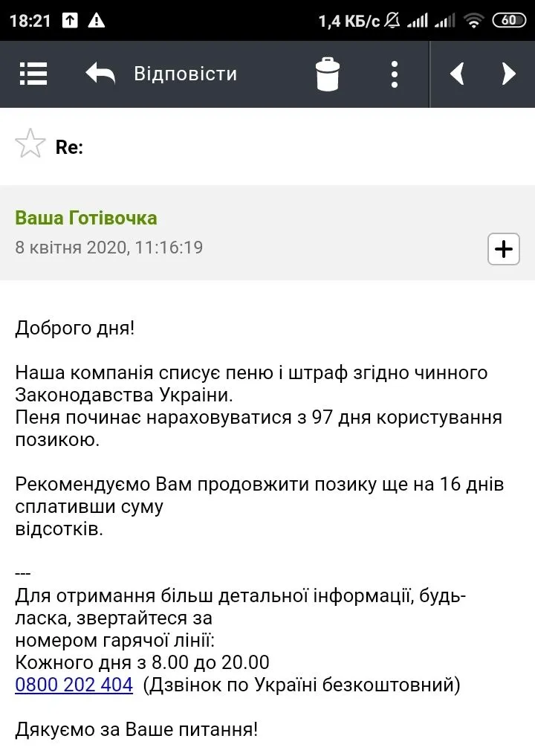Tap the Wi-Fi status icon
Viewport: 535px width, 756px height.
tap(473, 21)
